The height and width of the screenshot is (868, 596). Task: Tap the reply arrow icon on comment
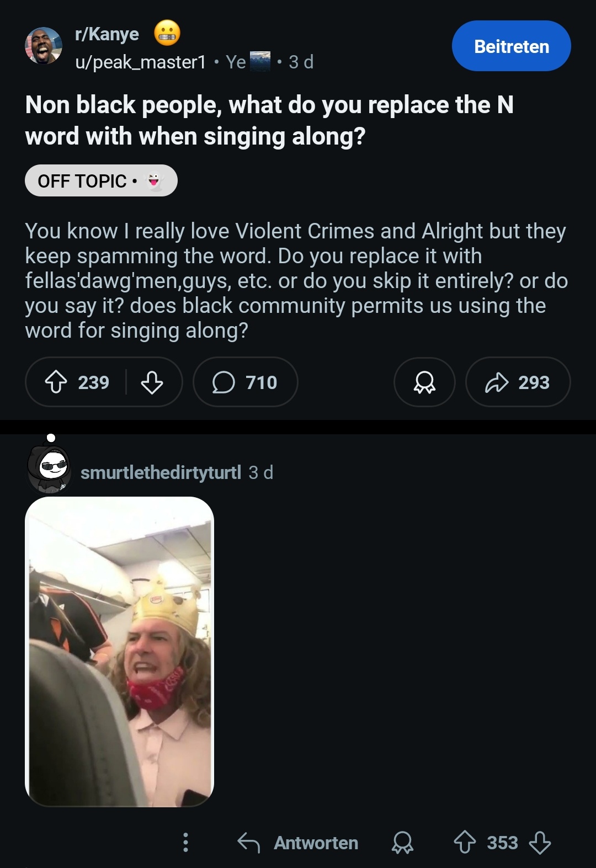pos(248,842)
